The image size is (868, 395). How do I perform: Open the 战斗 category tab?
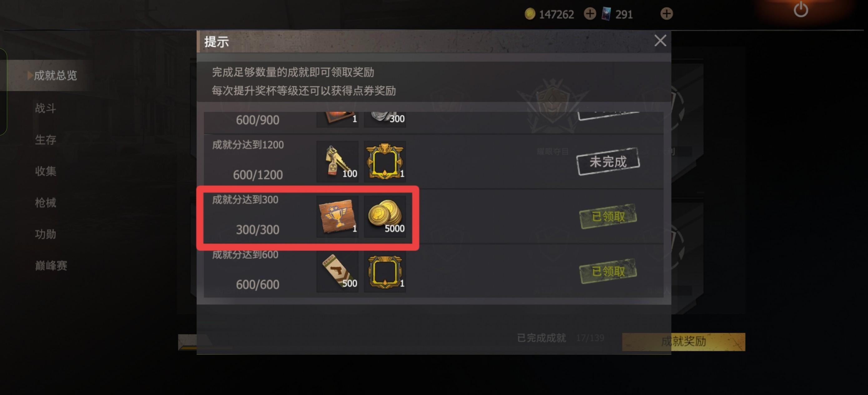pos(46,108)
